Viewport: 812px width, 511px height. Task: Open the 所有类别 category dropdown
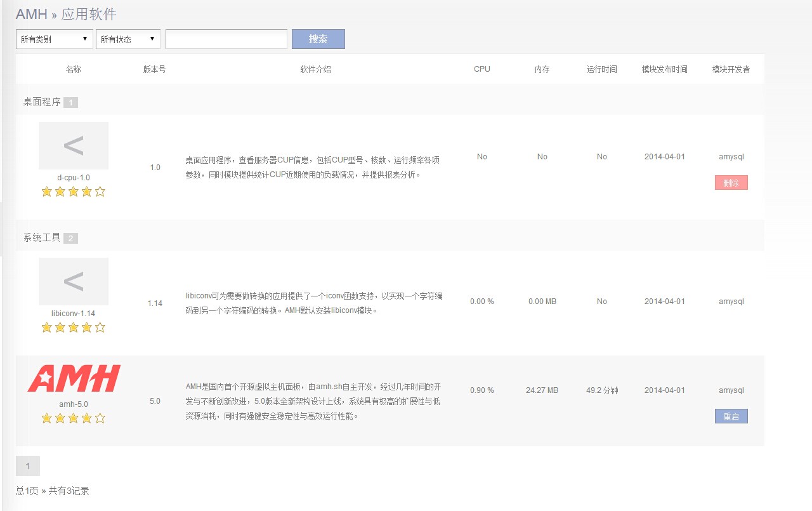[54, 39]
